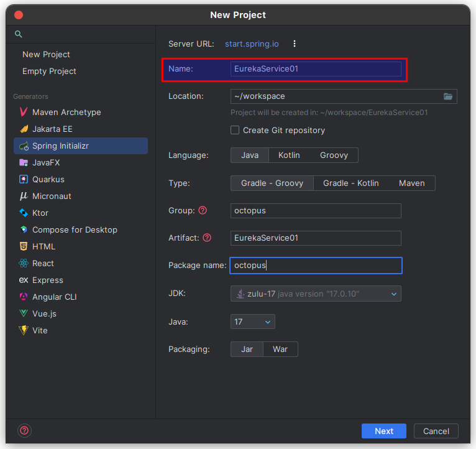The image size is (476, 449).
Task: Click the Vue.js icon
Action: click(24, 313)
